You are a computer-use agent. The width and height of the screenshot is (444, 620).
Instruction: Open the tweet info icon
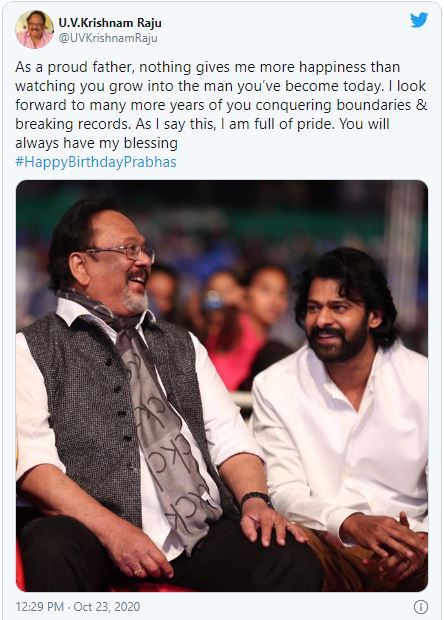pos(420,606)
